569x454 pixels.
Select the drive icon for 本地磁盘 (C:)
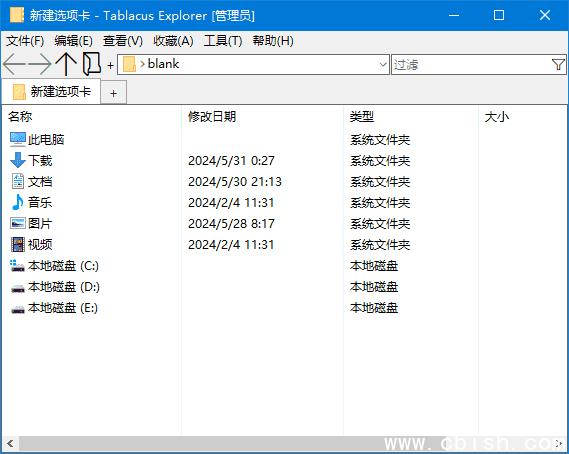[x=17, y=266]
